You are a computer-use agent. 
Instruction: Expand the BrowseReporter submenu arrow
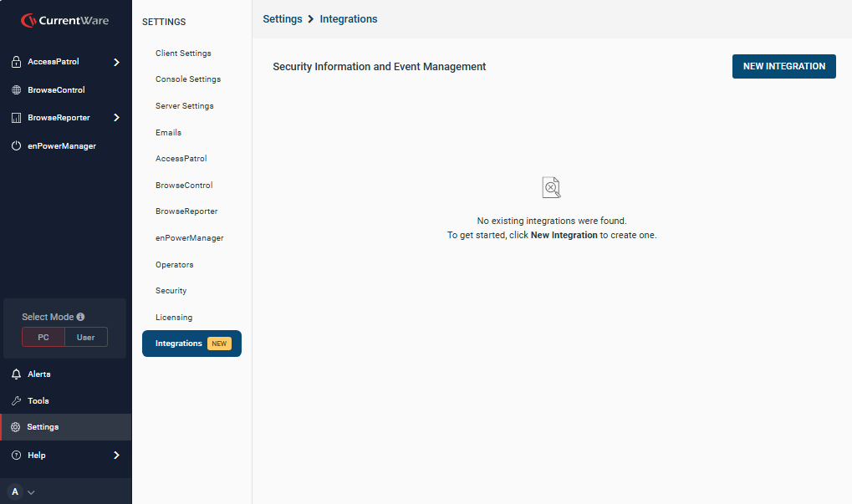116,118
